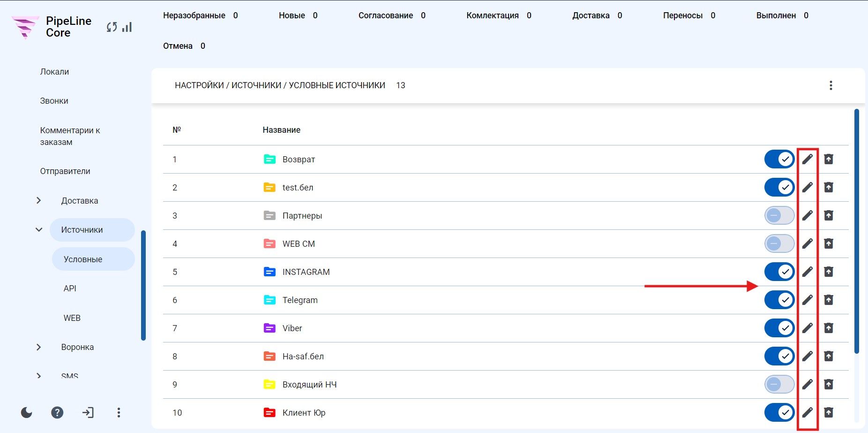Delete the Возврат source
This screenshot has height=433, width=868.
(829, 159)
